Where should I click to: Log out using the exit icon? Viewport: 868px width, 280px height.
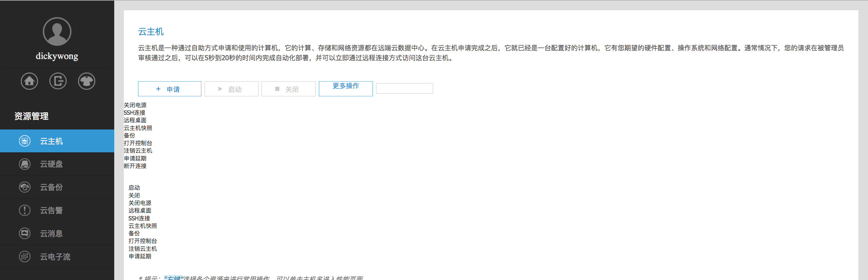[58, 81]
